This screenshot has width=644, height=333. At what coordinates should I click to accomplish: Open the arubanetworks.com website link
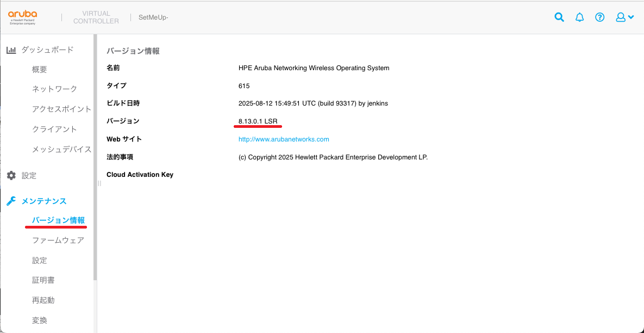(x=284, y=139)
